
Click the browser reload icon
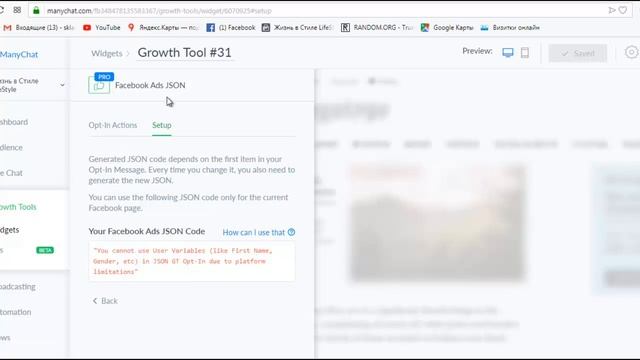coord(1,10)
